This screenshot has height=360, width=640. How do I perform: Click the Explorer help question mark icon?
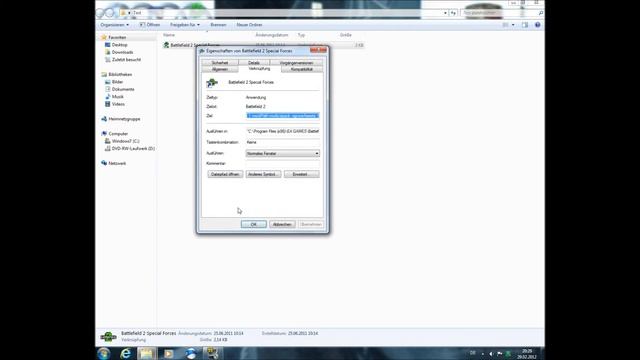click(538, 25)
